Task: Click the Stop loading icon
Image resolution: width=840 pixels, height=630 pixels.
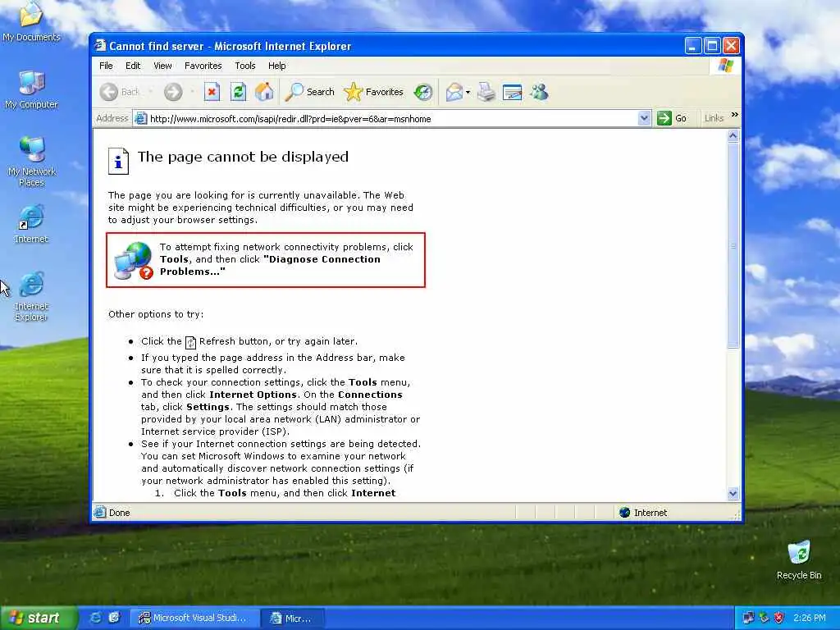Action: pos(212,92)
